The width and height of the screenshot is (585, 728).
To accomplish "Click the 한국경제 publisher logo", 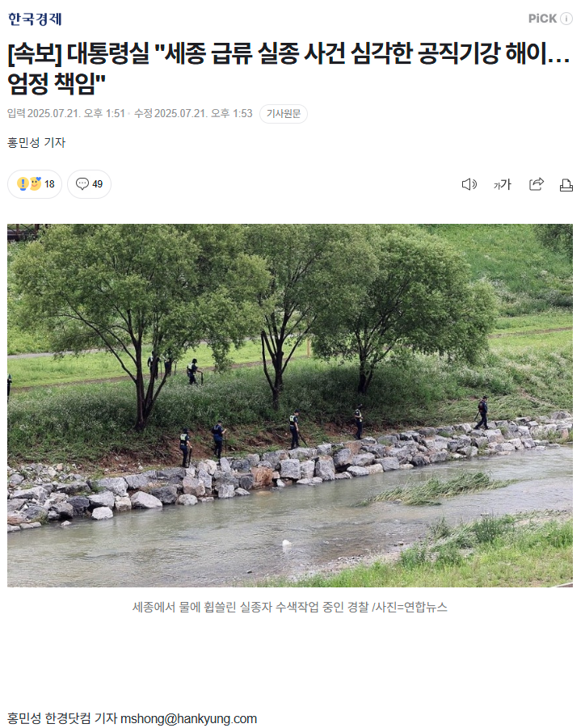I will pos(35,19).
